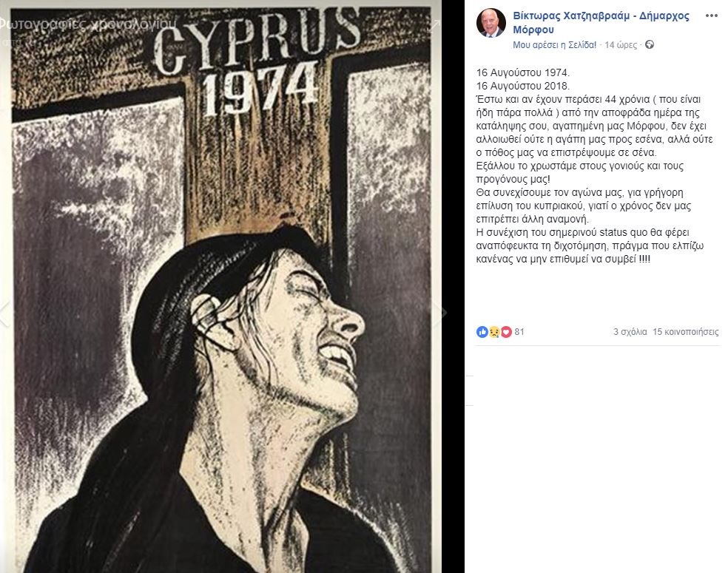Click the globe public-audience icon
This screenshot has width=728, height=573.
click(x=650, y=45)
